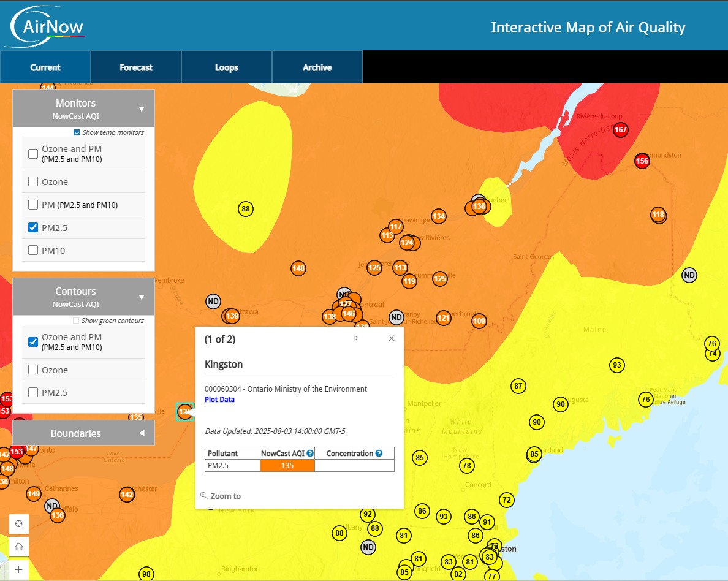Select the 117 monitor marker
Image resolution: width=728 pixels, height=581 pixels.
396,227
